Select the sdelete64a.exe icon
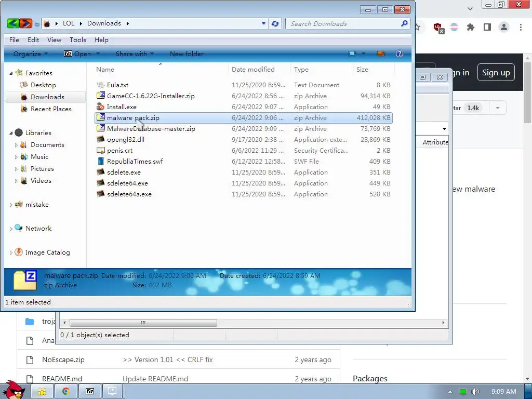Screen dimensions: 532x399 tap(100, 194)
